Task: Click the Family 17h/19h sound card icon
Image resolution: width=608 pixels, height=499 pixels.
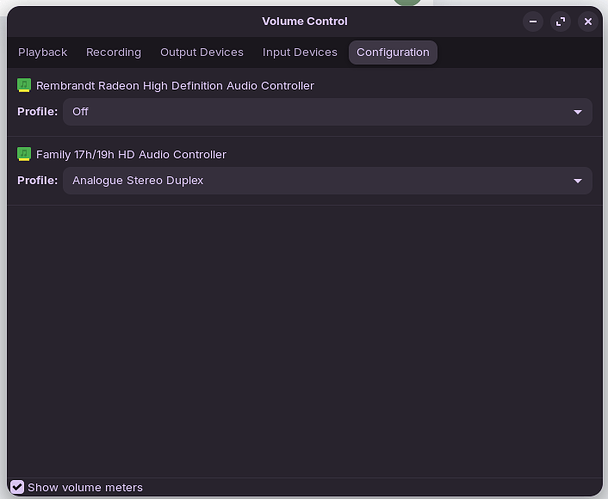Action: [25, 155]
